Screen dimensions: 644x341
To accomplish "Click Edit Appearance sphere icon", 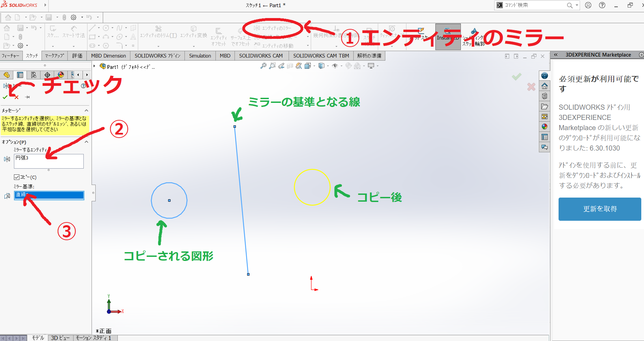I will click(x=349, y=66).
